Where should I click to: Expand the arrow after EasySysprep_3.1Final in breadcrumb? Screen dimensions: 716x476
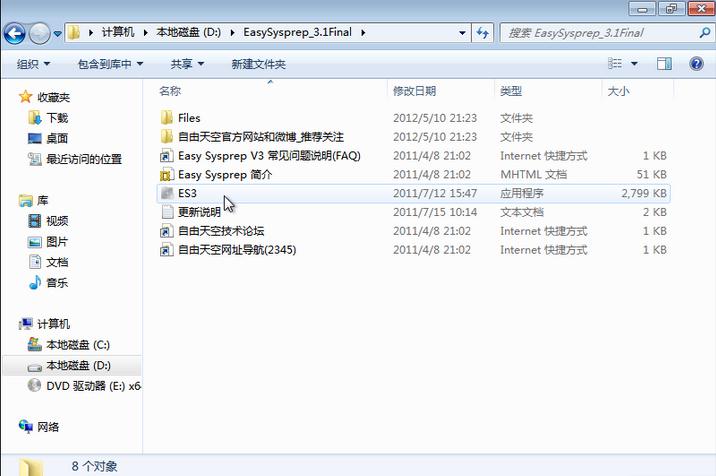363,33
